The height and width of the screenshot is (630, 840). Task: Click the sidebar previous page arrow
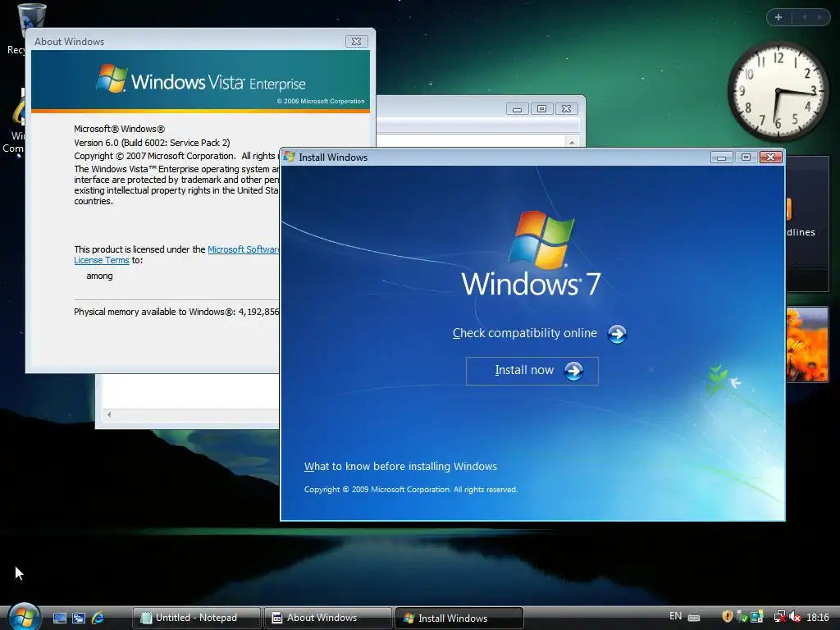[x=804, y=17]
